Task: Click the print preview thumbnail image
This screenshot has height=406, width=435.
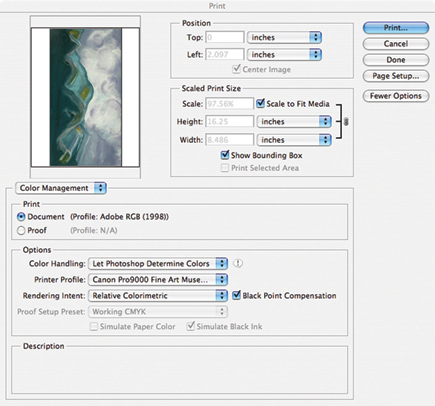Action: [85, 97]
